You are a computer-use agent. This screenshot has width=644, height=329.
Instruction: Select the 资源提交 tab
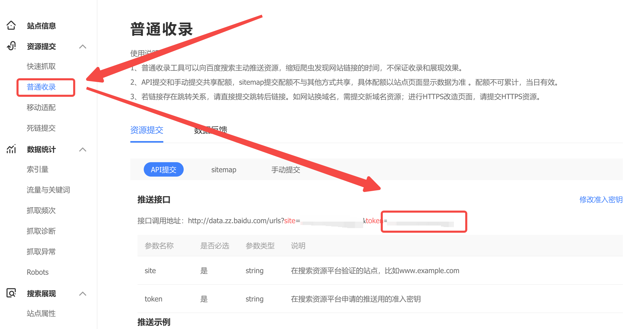click(147, 131)
